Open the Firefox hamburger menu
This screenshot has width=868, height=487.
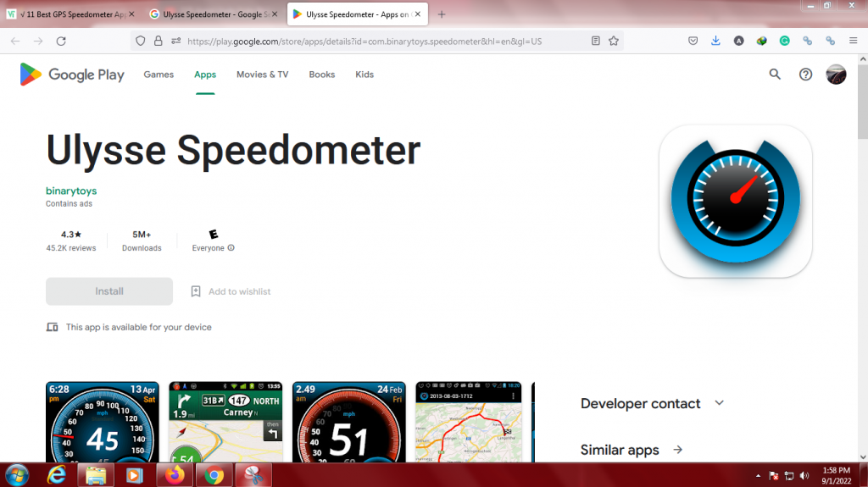tap(853, 41)
